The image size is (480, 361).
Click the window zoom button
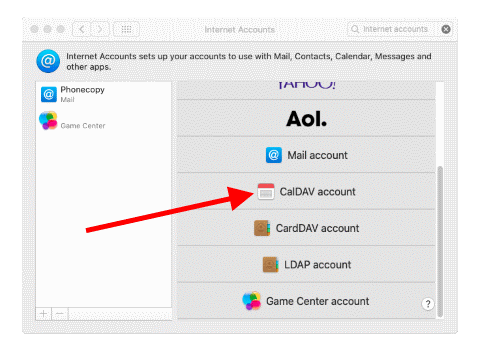click(61, 29)
